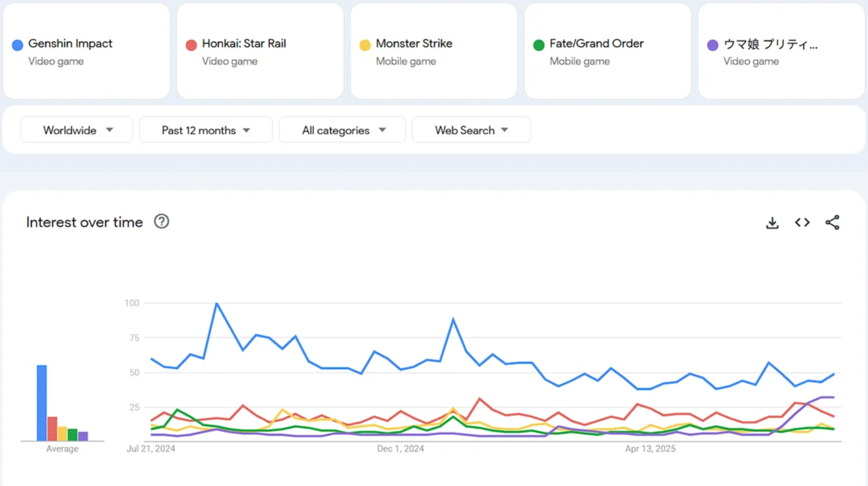The image size is (868, 486).
Task: Open the help tooltip next to Interest over time
Action: 161,222
